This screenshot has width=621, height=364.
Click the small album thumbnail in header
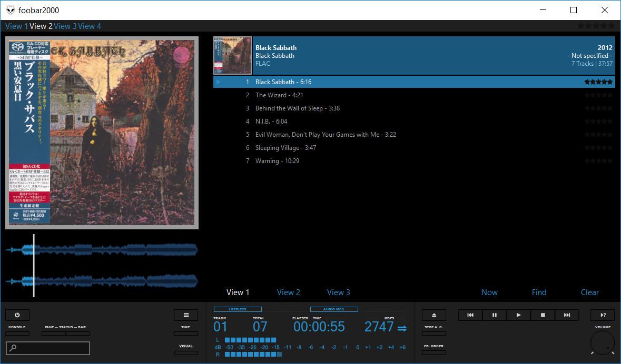[232, 55]
